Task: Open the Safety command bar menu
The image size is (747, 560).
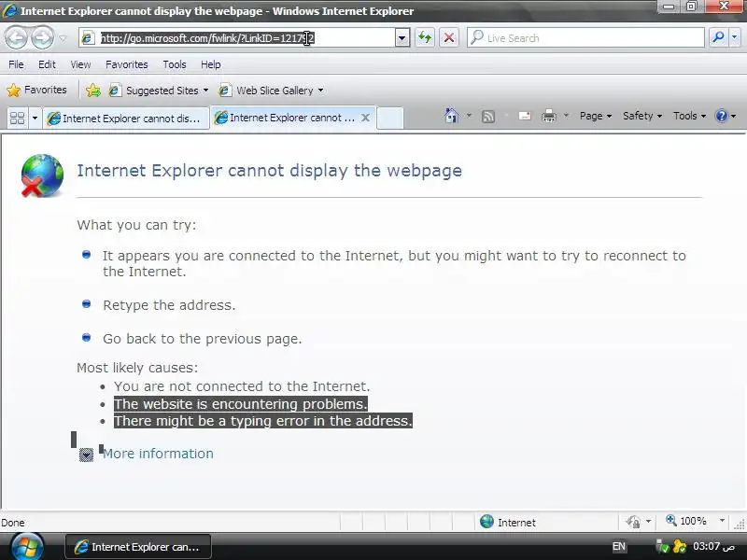Action: [x=642, y=116]
